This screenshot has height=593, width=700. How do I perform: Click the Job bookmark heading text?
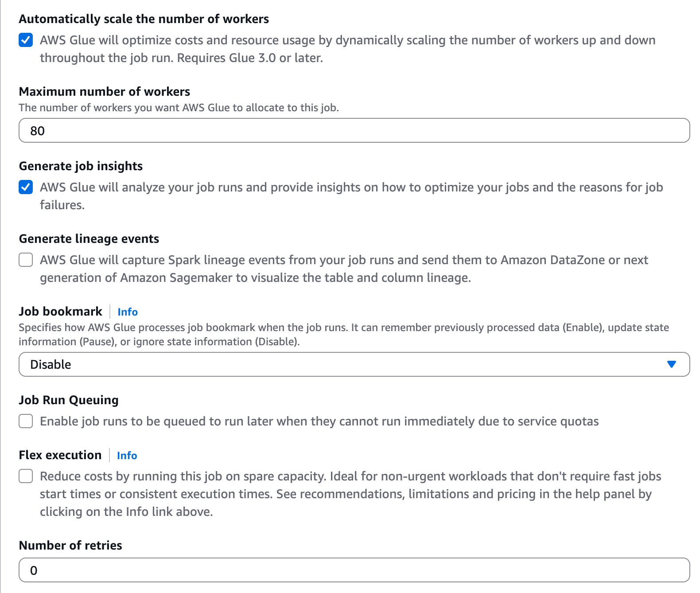(x=60, y=312)
